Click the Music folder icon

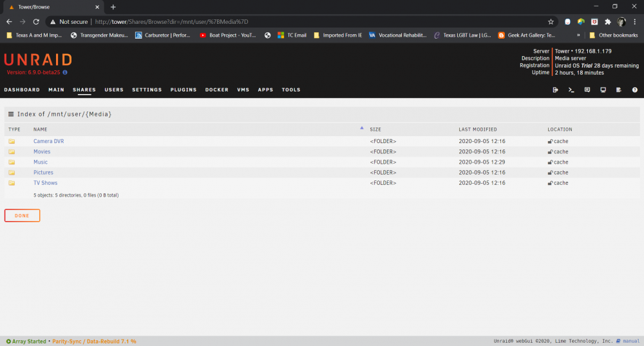point(12,162)
